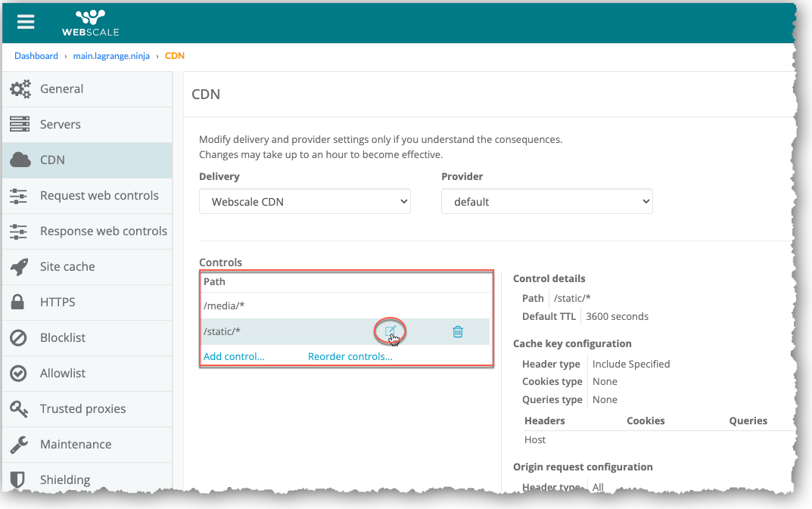
Task: Select Blocklist in the sidebar
Action: [63, 337]
